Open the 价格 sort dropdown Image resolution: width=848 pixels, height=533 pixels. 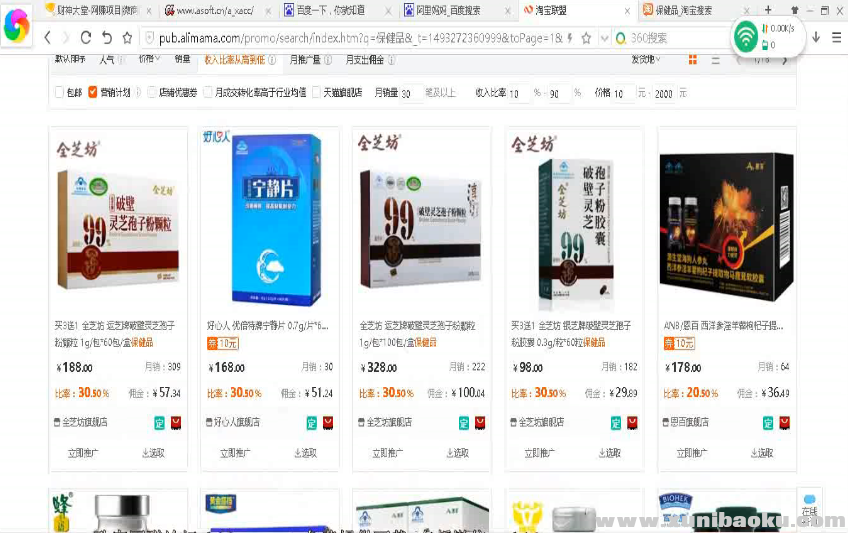[x=148, y=60]
